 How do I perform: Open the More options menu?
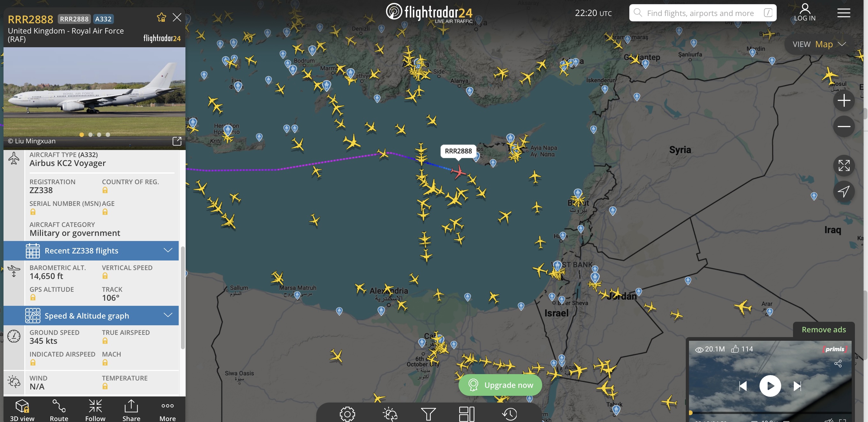168,410
